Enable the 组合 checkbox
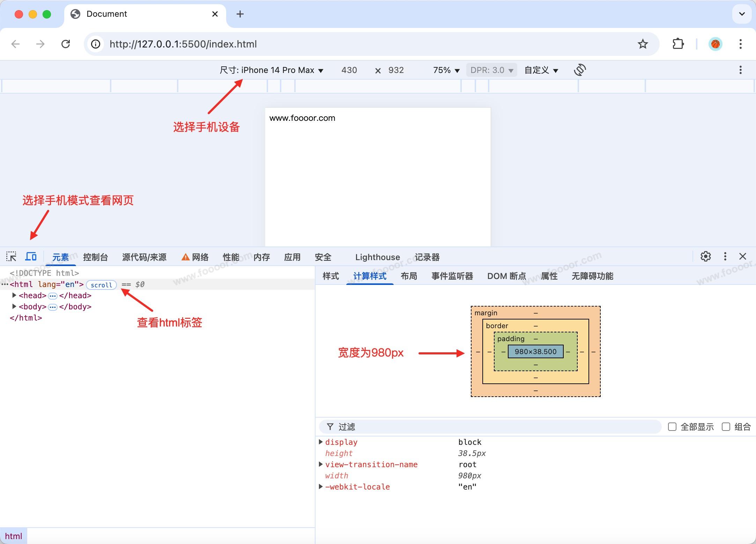Screen dimensions: 756x544 point(726,427)
